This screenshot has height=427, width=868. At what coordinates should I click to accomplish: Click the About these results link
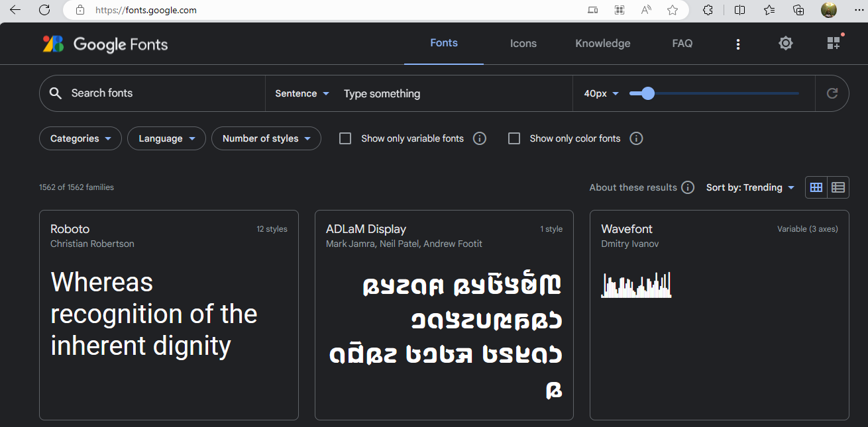click(x=633, y=187)
